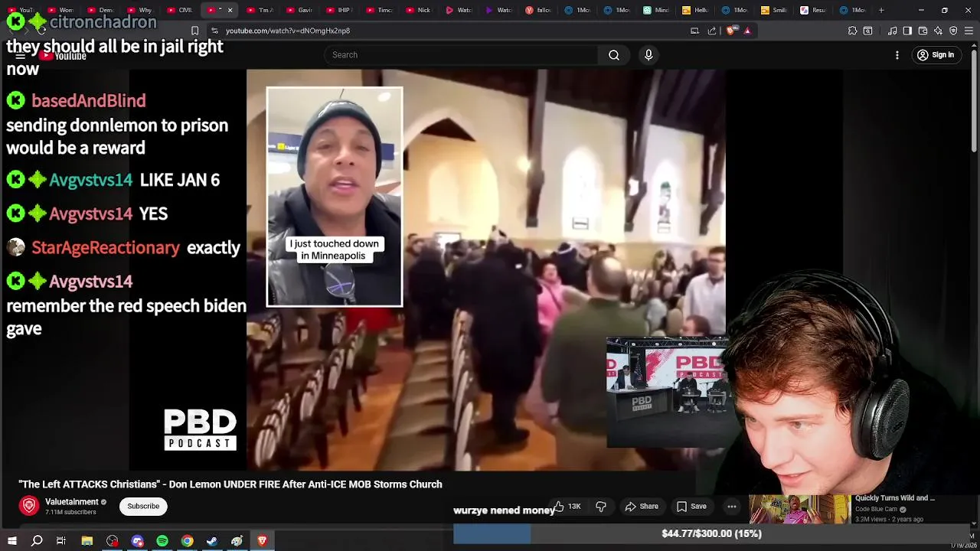Search YouTube with the magnifier button
Screen dimensions: 980x551
tap(614, 55)
